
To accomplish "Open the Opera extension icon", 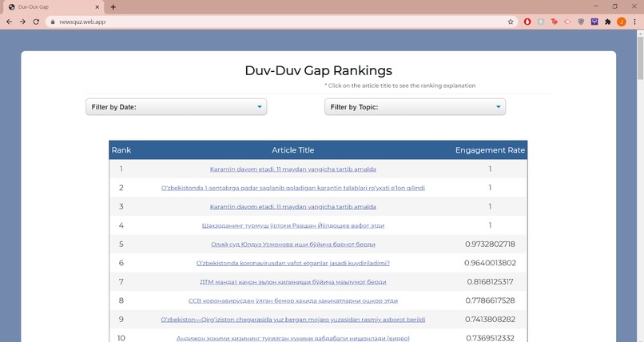I will click(x=527, y=22).
